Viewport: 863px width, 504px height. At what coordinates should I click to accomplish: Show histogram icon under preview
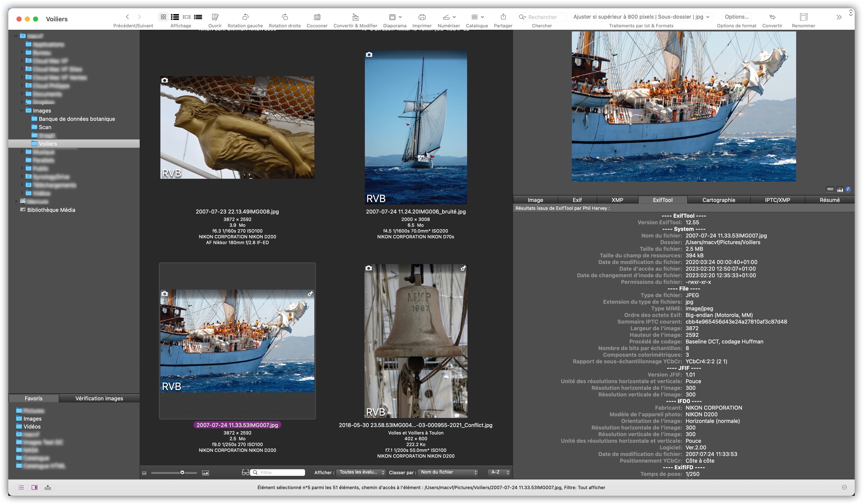840,189
